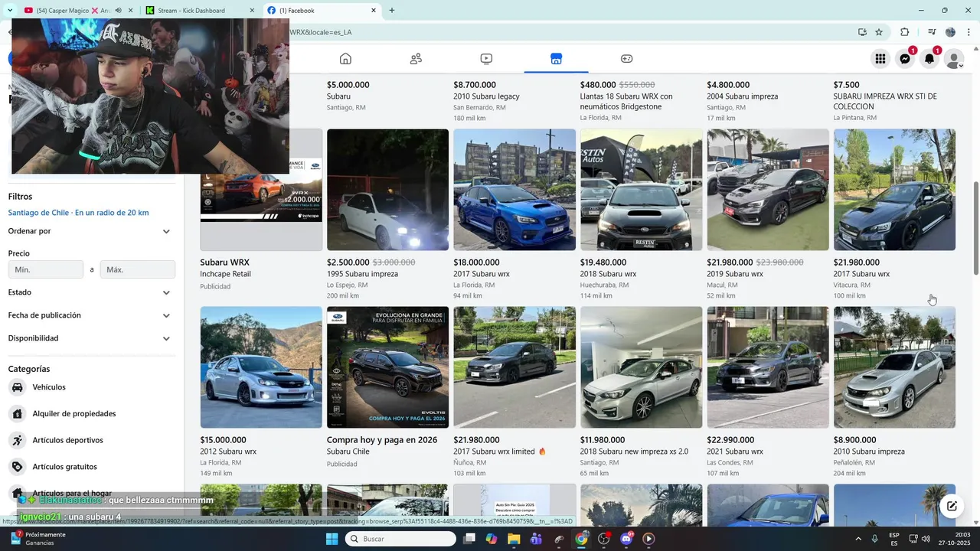This screenshot has width=980, height=551.
Task: Open Chrome extensions puzzle icon
Action: point(904,32)
